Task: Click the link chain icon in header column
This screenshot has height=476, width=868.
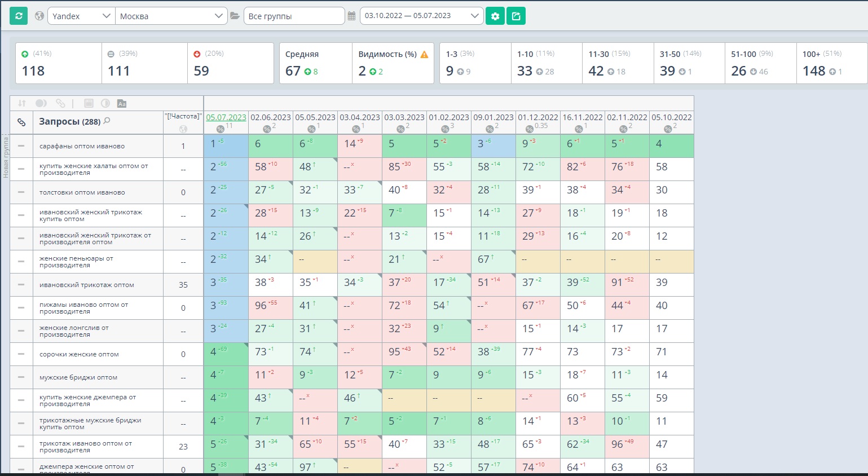Action: pos(21,122)
